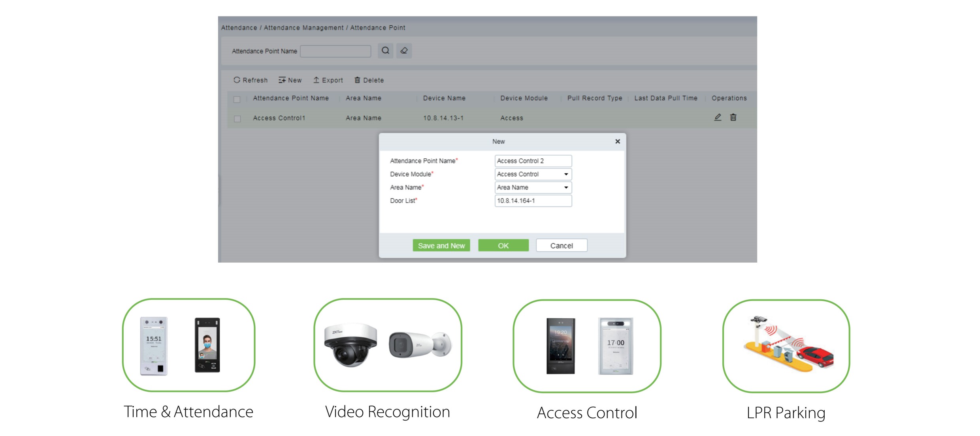980x436 pixels.
Task: Click the Door List field
Action: 533,201
